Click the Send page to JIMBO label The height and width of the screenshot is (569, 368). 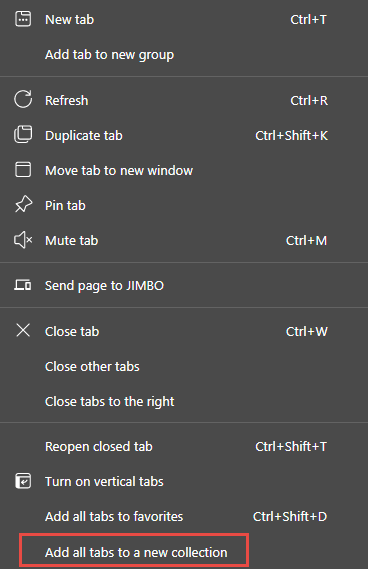click(x=105, y=286)
